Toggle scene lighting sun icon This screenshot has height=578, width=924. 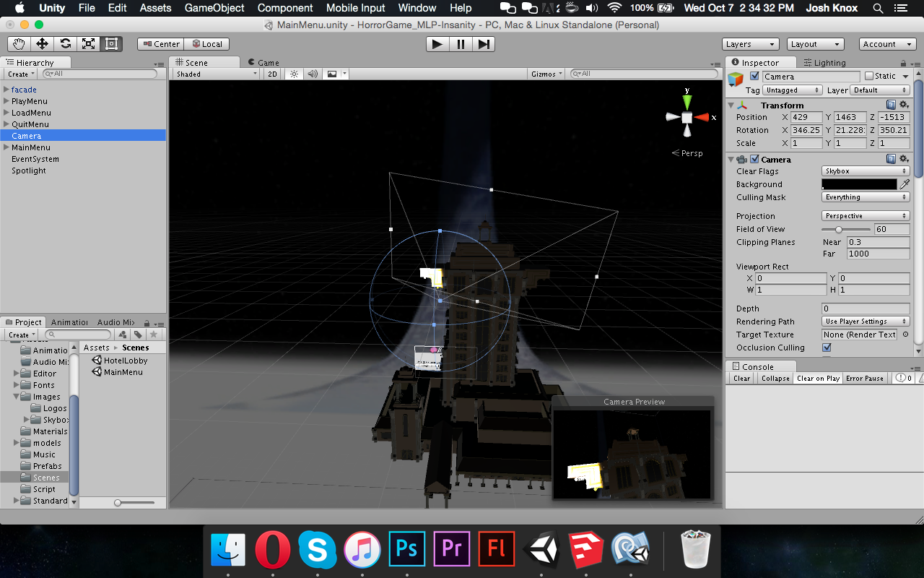[294, 74]
